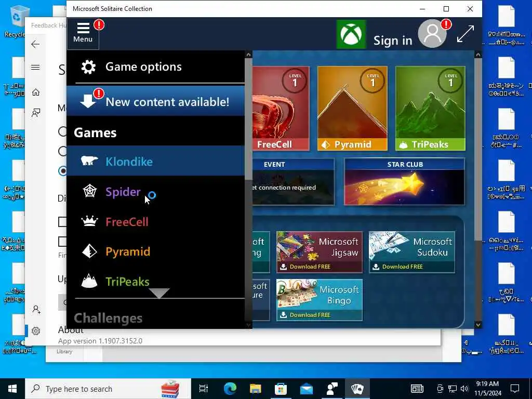Open the Feedback Hub feedback icon
The width and height of the screenshot is (532, 399).
(36, 113)
